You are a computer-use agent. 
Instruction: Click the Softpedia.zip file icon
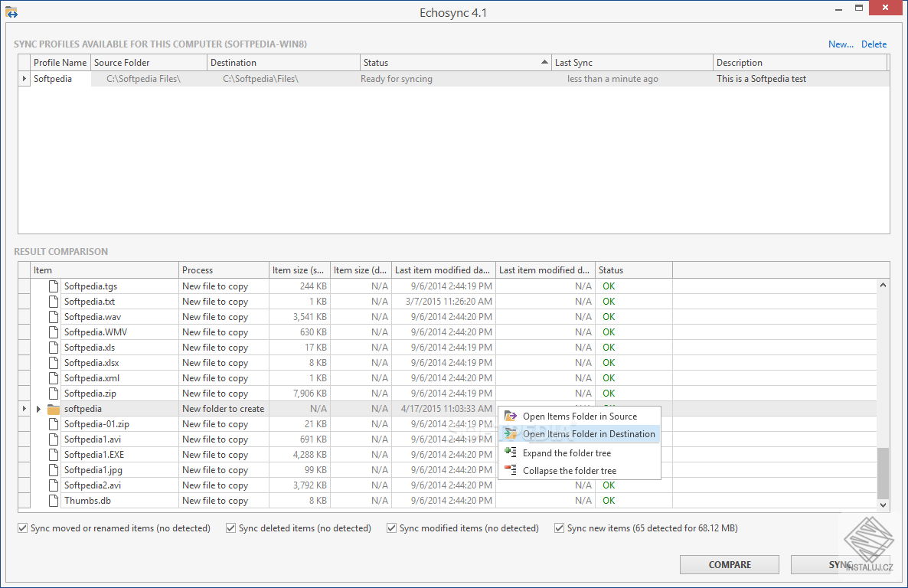click(54, 394)
